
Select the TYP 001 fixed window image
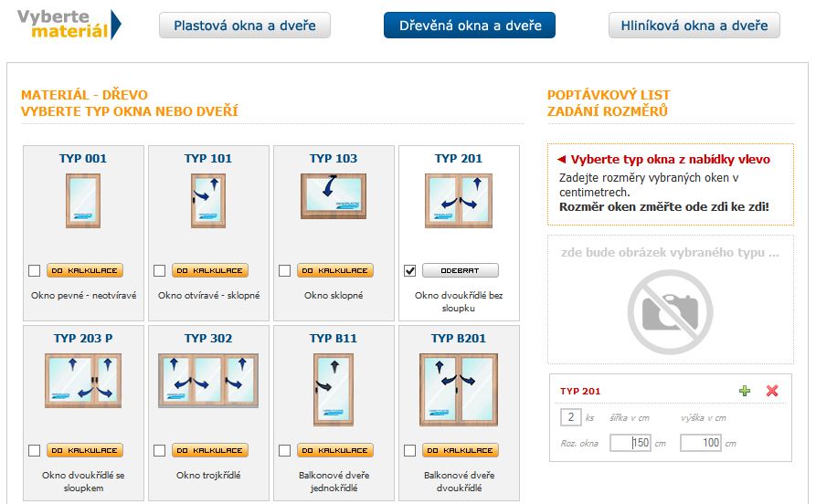point(83,200)
